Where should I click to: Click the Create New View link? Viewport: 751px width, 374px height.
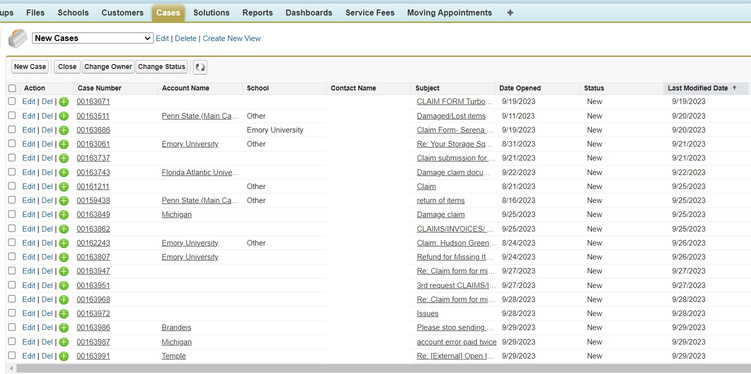pos(232,38)
